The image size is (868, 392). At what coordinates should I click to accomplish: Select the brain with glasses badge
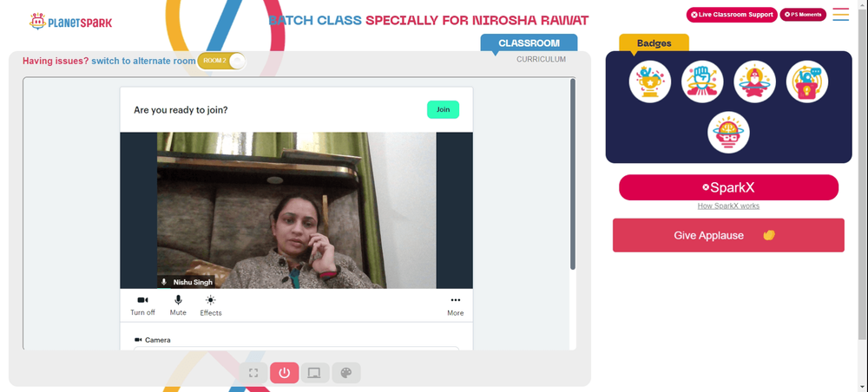[728, 133]
